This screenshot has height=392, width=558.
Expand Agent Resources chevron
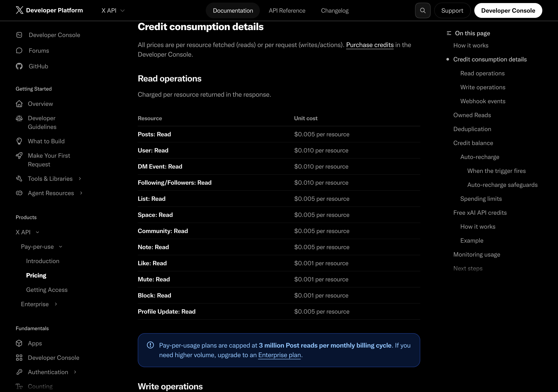pos(81,193)
